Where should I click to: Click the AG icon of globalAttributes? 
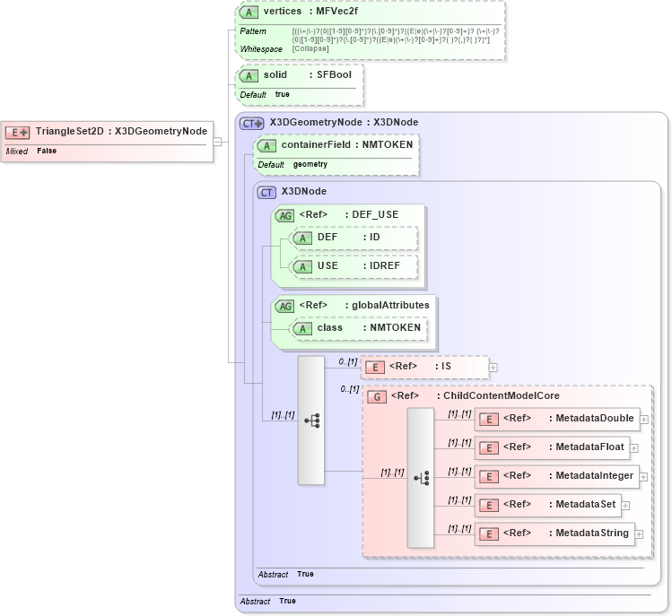[285, 307]
